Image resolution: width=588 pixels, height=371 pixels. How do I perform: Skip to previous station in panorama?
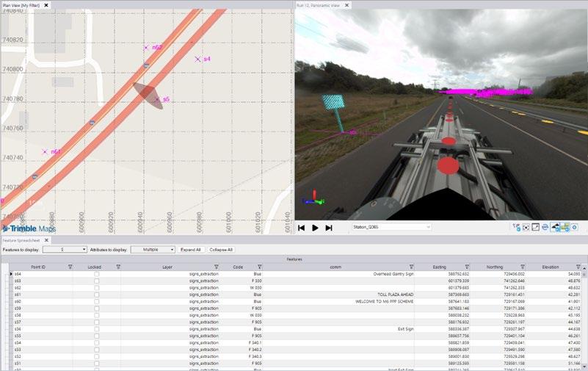click(x=301, y=228)
